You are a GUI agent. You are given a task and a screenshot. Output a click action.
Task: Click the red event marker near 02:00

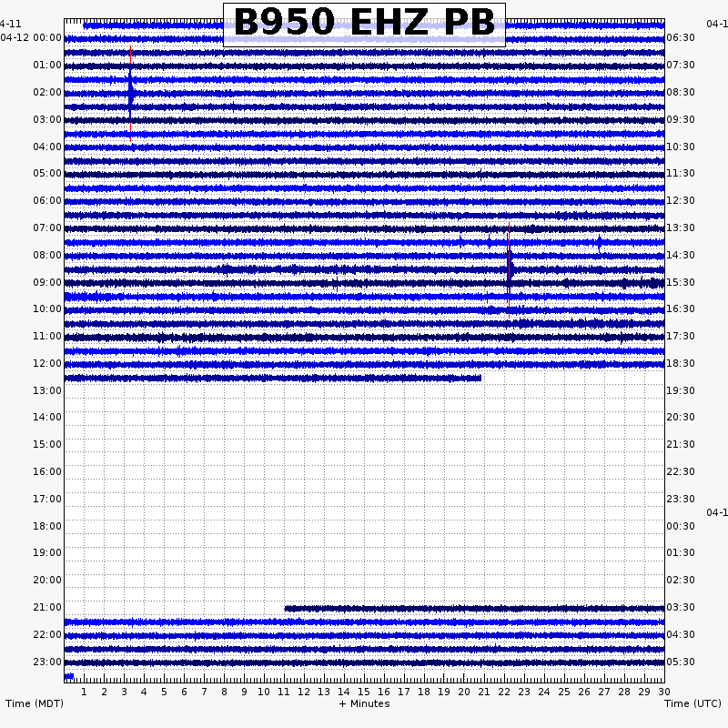[x=130, y=94]
